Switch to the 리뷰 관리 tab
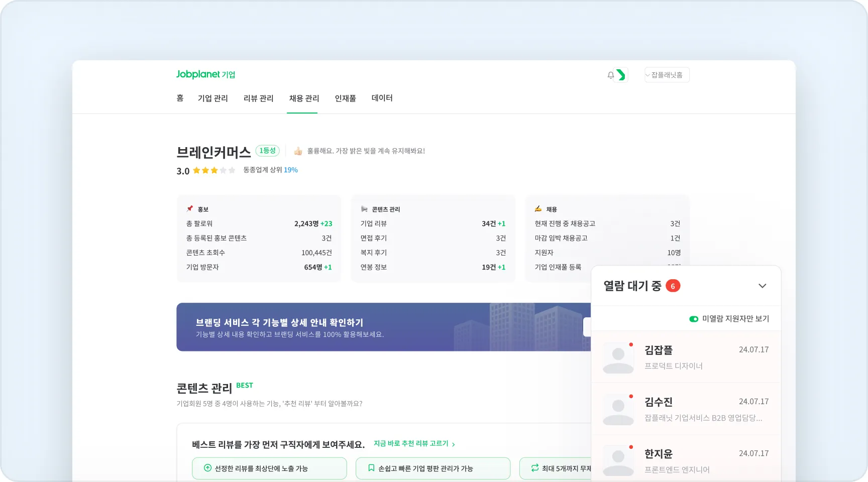The width and height of the screenshot is (868, 482). coord(259,98)
